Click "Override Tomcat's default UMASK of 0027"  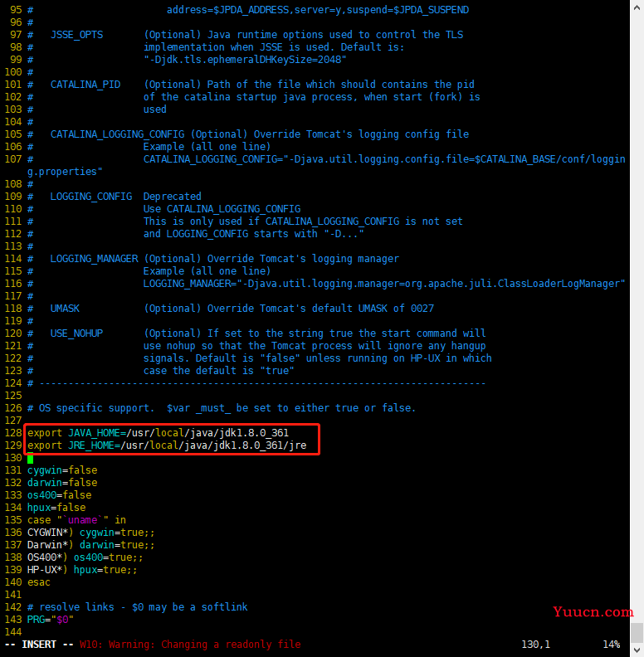(x=320, y=309)
